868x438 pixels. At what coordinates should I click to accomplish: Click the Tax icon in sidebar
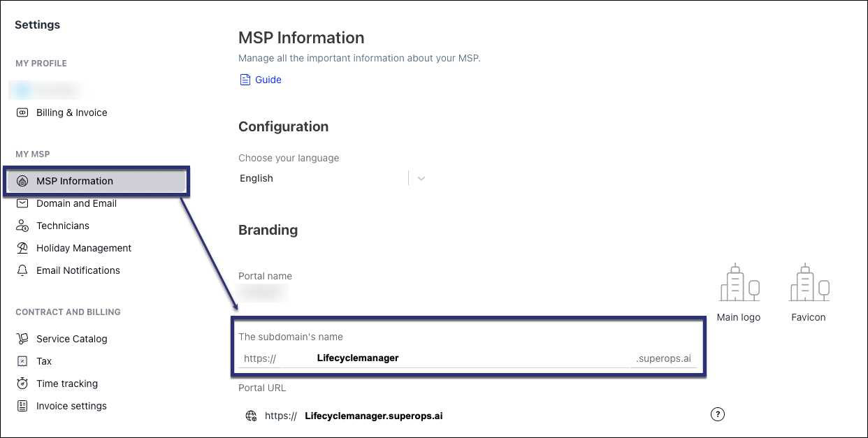pyautogui.click(x=22, y=361)
